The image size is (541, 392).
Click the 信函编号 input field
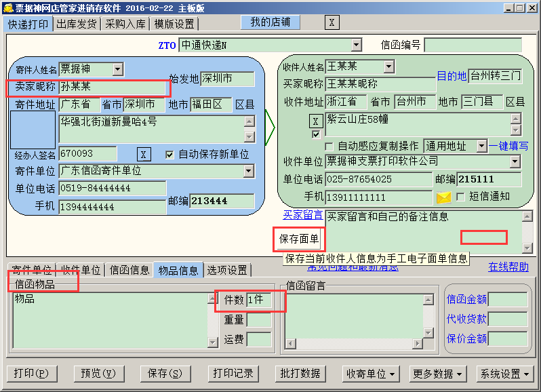(473, 45)
